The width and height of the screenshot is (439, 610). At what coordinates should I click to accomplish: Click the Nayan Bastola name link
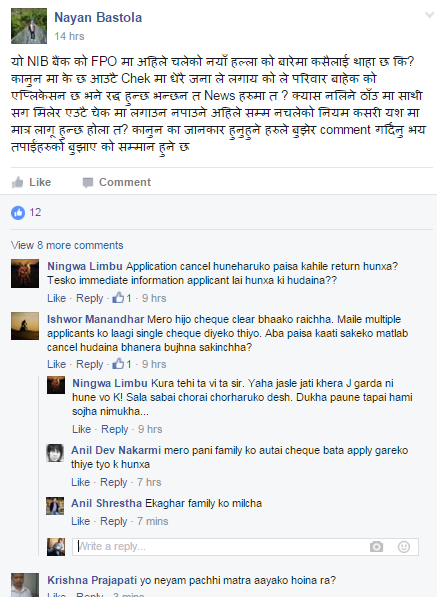coord(98,18)
